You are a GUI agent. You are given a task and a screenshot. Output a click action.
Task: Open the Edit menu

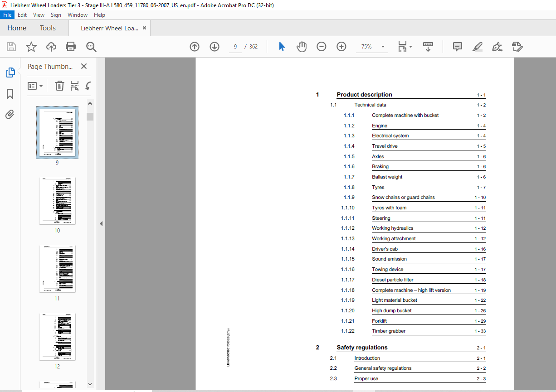(22, 15)
